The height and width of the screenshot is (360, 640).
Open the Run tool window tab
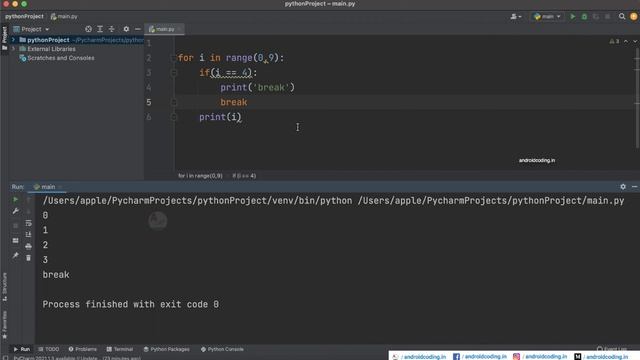tap(22, 349)
